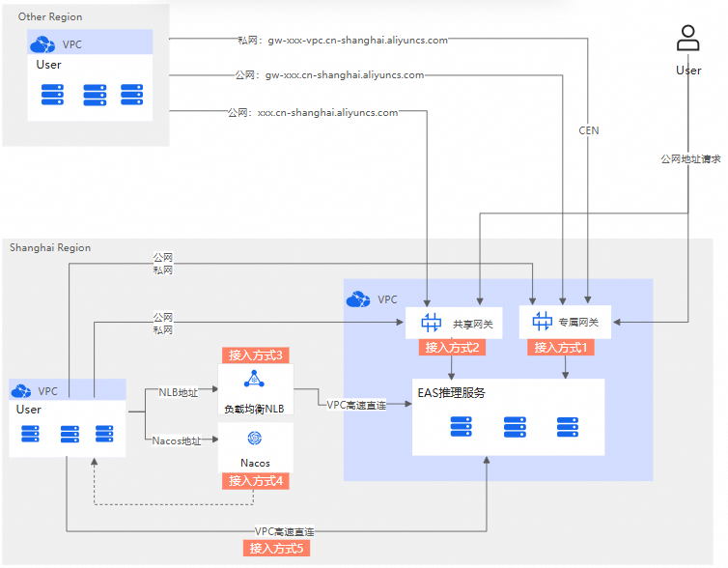Select last server icon in Other Region VPC

[x=132, y=95]
